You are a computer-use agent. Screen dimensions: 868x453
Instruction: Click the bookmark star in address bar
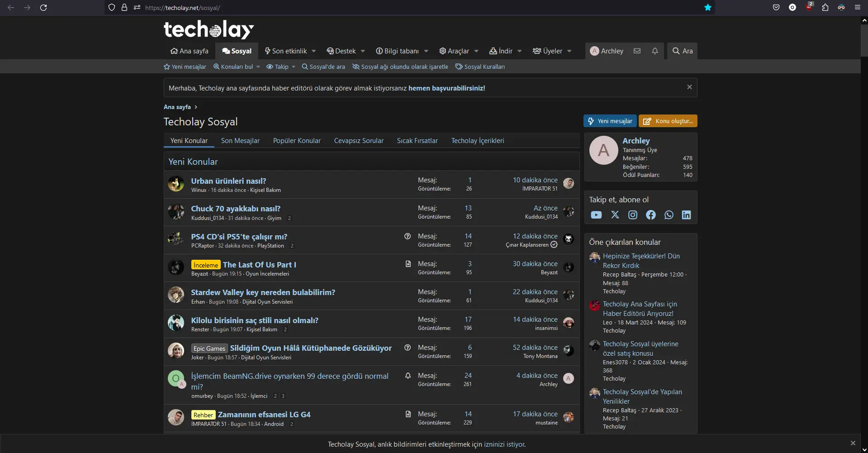[708, 7]
